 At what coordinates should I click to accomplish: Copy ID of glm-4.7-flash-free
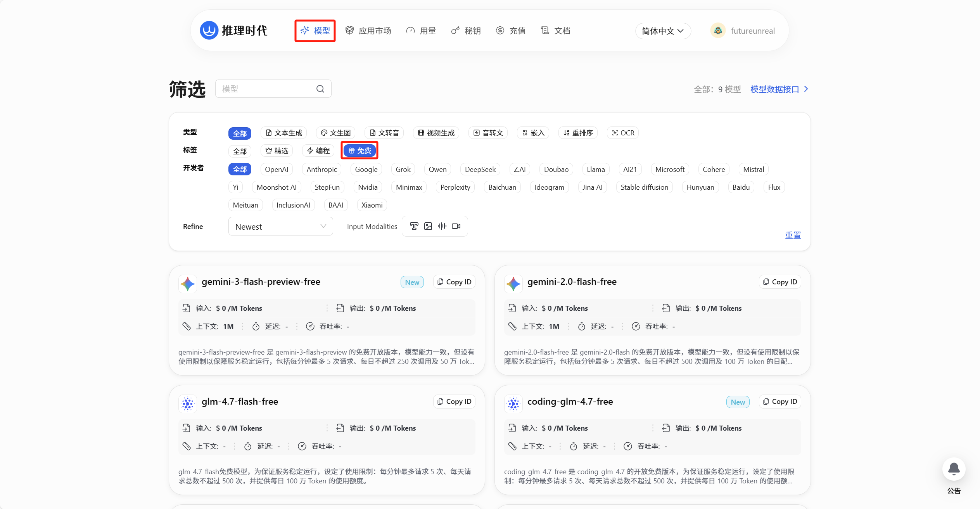pos(454,402)
